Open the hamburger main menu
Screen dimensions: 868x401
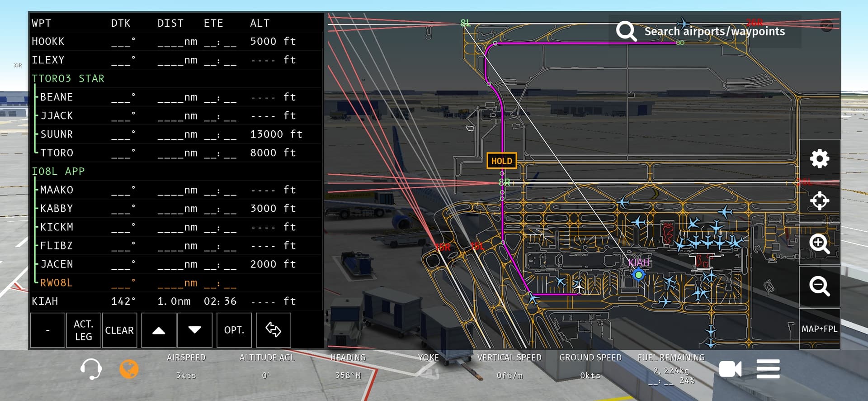(768, 369)
